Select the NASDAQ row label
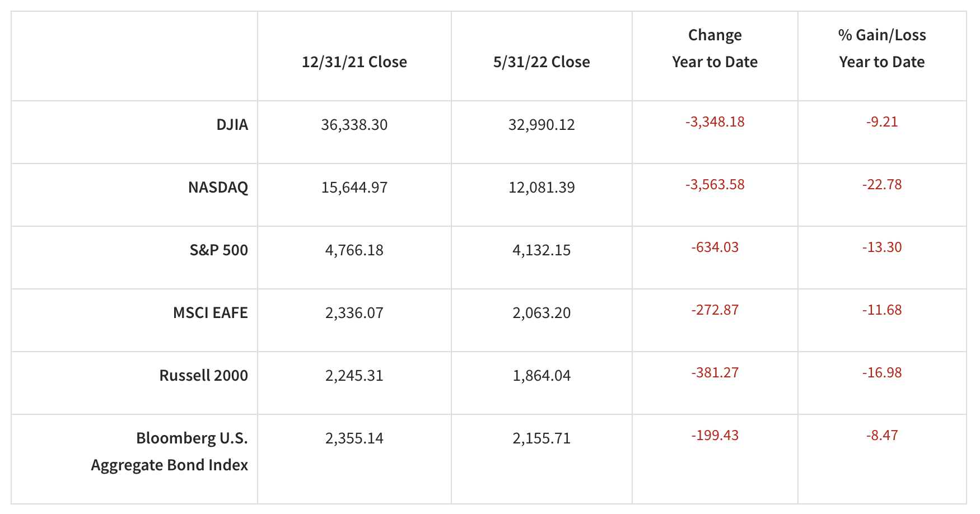The width and height of the screenshot is (980, 514). pyautogui.click(x=218, y=187)
